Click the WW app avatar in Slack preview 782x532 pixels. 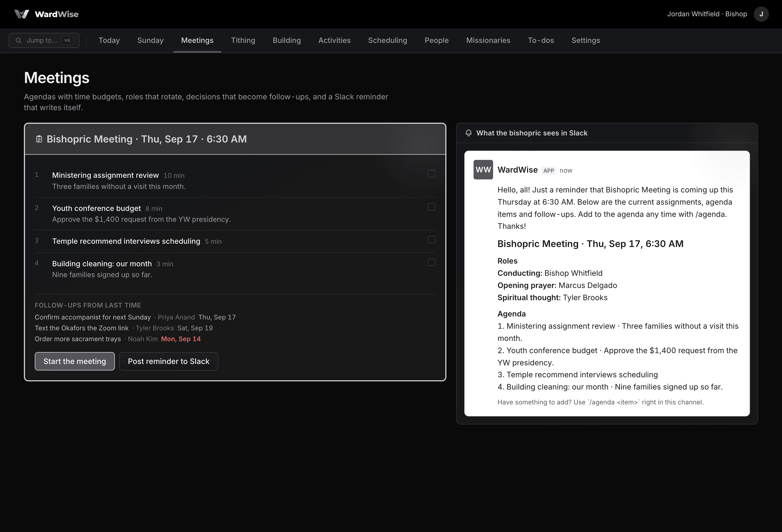point(483,169)
